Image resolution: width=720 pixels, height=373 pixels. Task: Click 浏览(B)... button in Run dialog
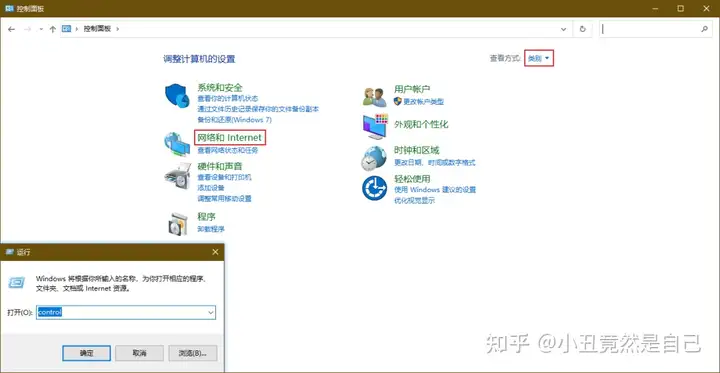(192, 353)
